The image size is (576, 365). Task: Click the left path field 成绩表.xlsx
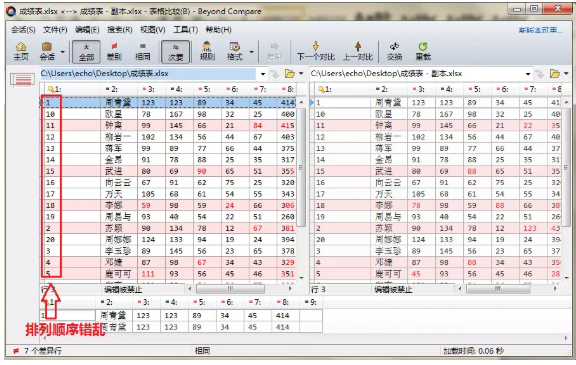click(x=148, y=74)
